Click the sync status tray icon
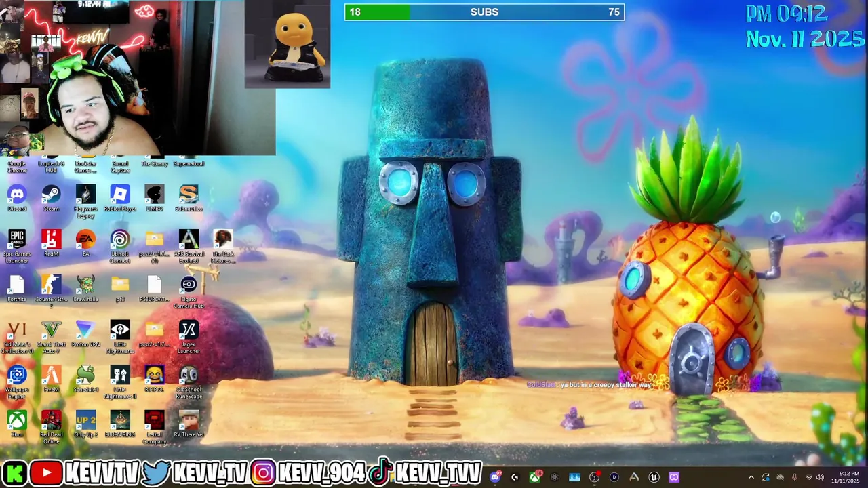 [x=766, y=477]
